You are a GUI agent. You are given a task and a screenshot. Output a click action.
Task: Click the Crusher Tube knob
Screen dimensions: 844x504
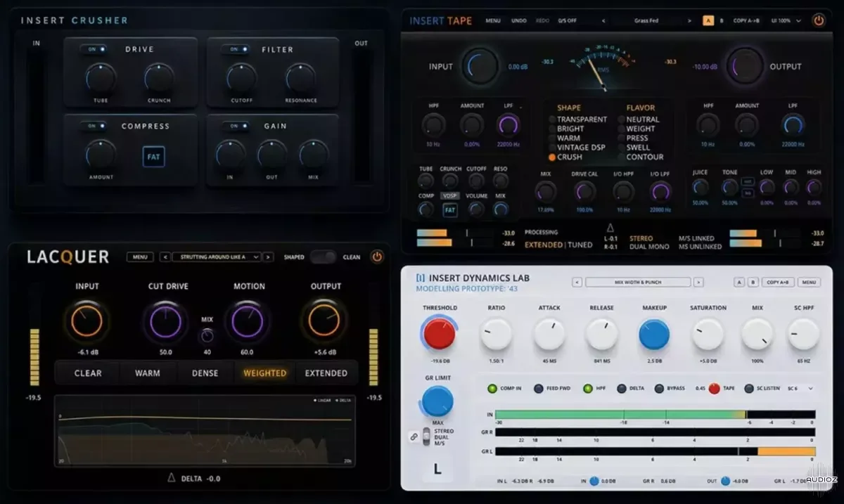tap(101, 77)
